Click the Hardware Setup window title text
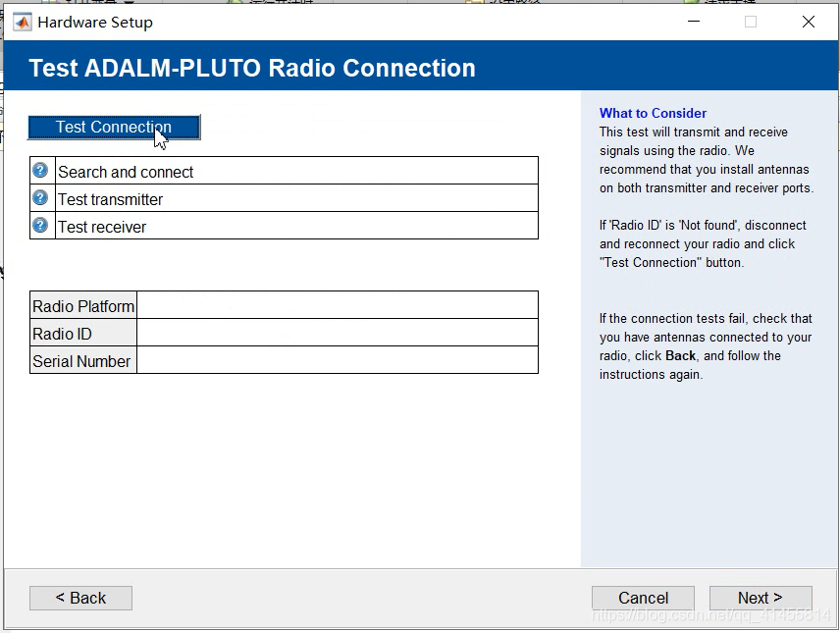This screenshot has height=633, width=840. [95, 23]
